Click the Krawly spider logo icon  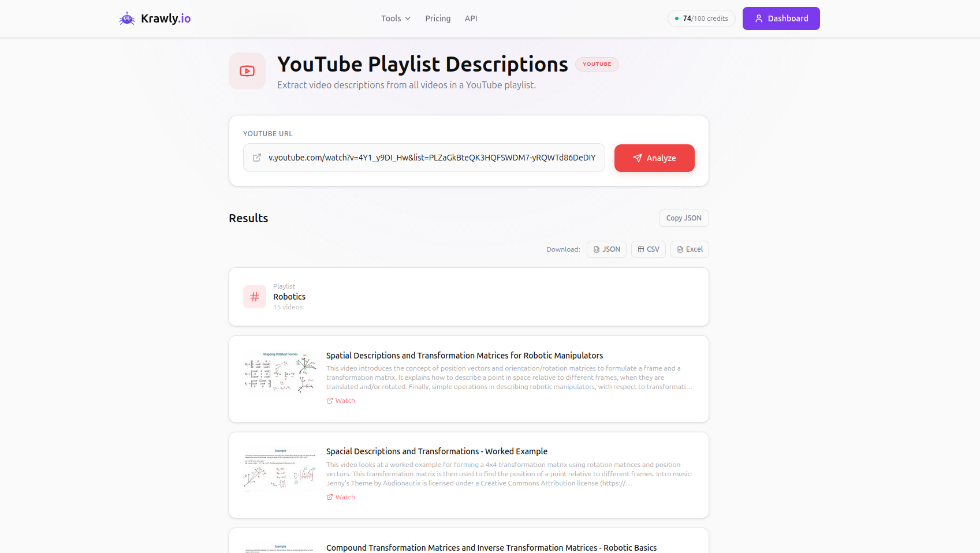pyautogui.click(x=127, y=18)
